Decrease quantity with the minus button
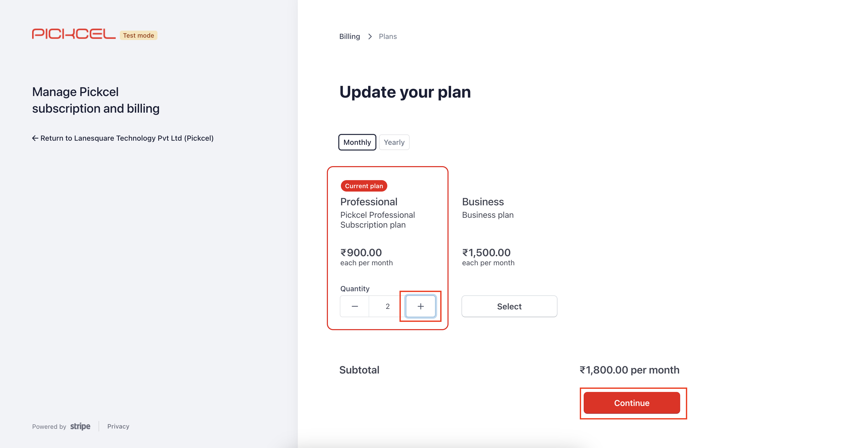The width and height of the screenshot is (868, 448). (x=354, y=307)
